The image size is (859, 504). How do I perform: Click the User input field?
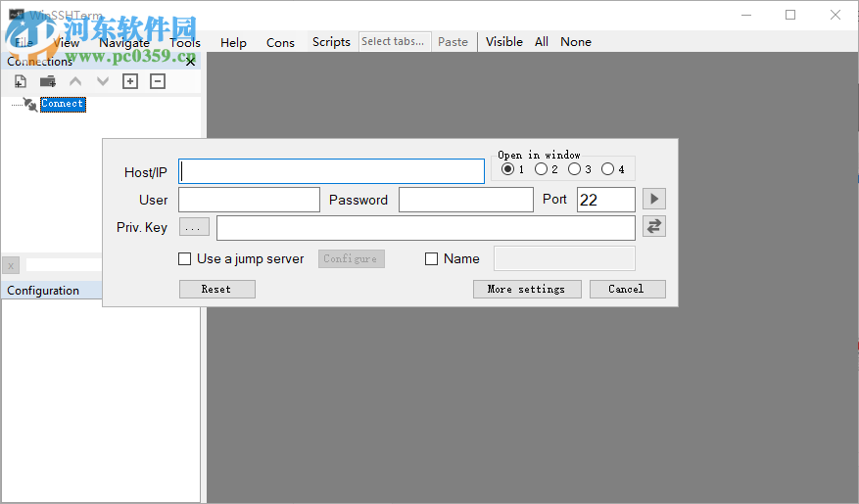[x=249, y=200]
